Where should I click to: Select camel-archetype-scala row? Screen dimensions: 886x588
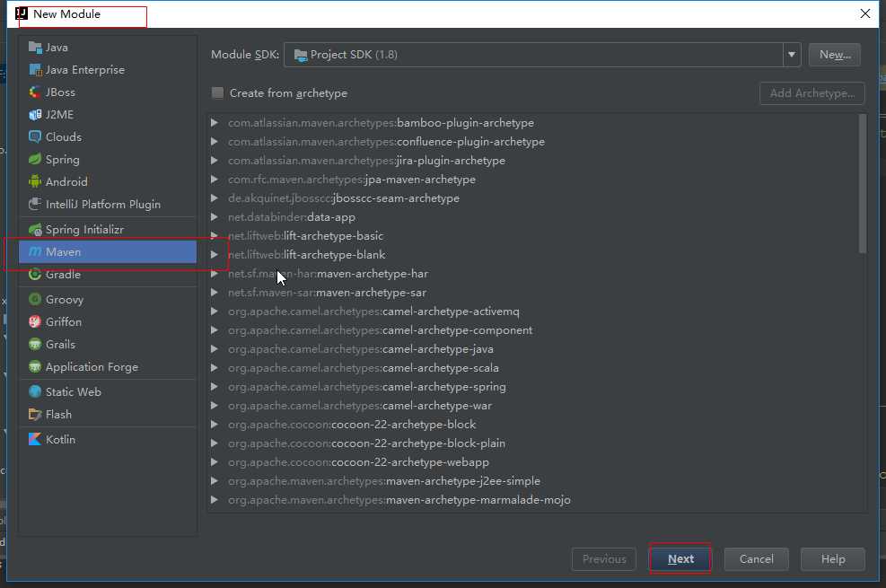[x=533, y=368]
